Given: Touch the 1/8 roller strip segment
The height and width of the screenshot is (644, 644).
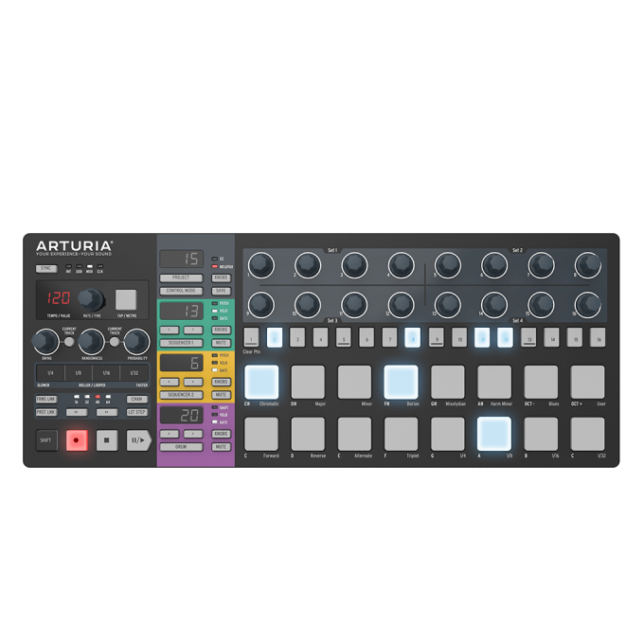Looking at the screenshot, I should pos(79,373).
